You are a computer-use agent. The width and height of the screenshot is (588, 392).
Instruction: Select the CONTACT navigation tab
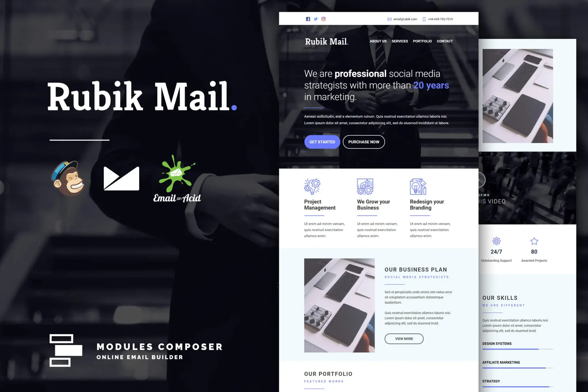coord(445,41)
